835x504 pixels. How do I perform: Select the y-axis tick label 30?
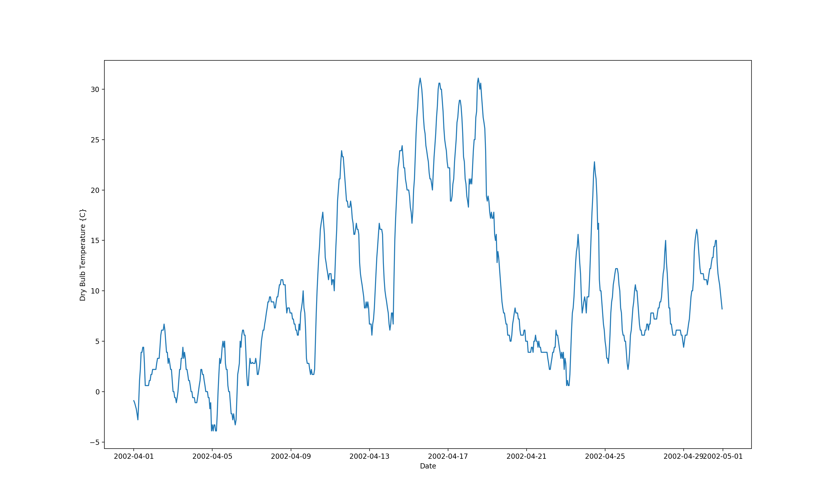pos(95,89)
